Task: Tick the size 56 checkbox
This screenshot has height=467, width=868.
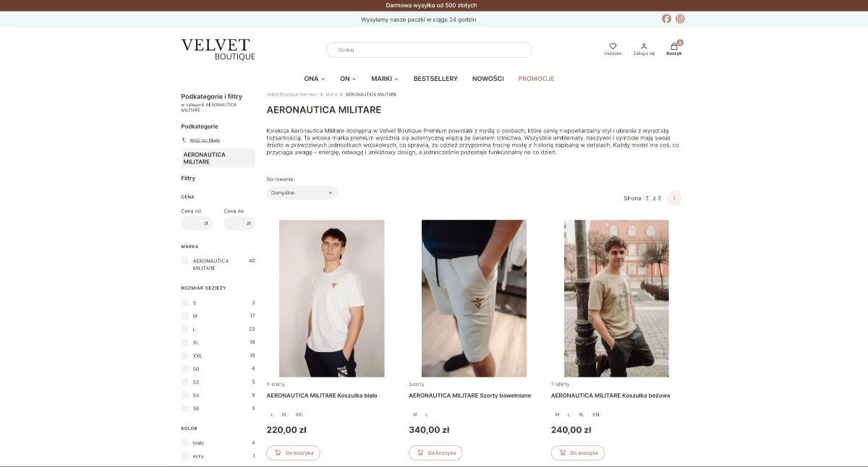Action: pyautogui.click(x=185, y=408)
